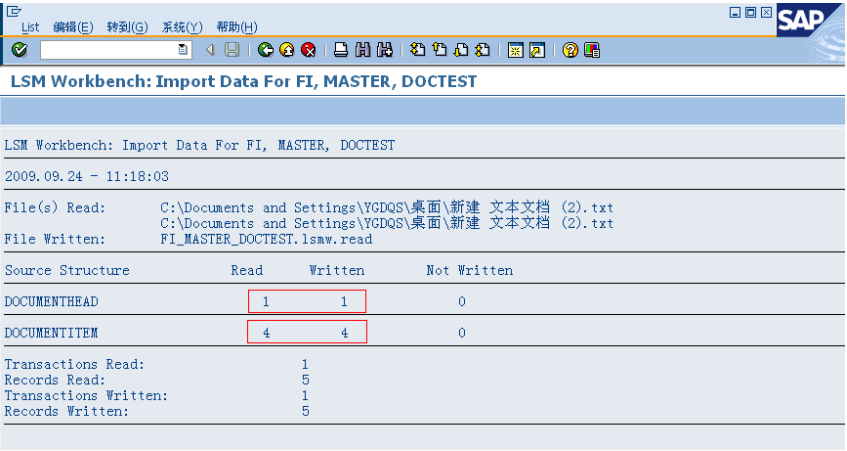847x451 pixels.
Task: Go to previous page icon
Action: [440, 50]
